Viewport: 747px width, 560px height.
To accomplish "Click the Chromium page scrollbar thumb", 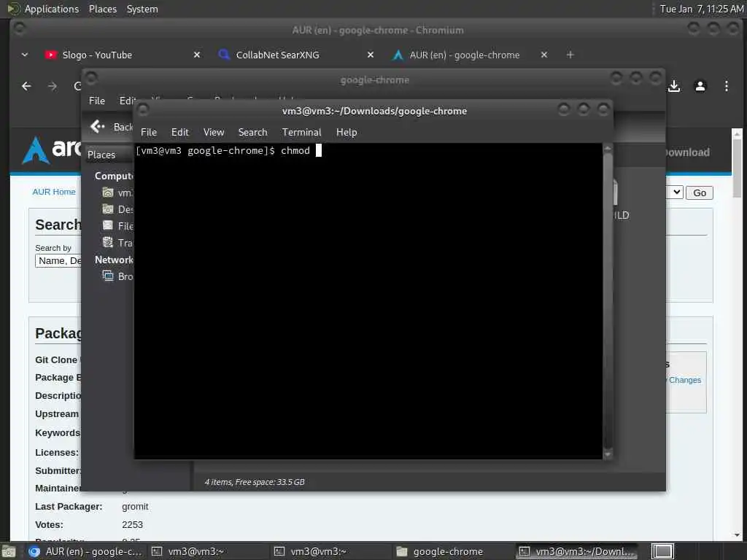I will [x=737, y=168].
